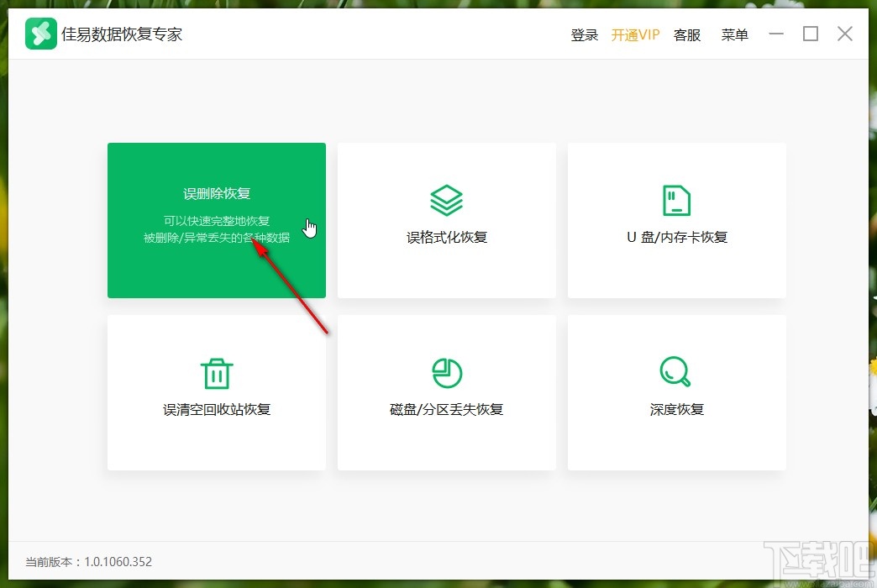Click the SD card icon
877x588 pixels.
pyautogui.click(x=677, y=200)
